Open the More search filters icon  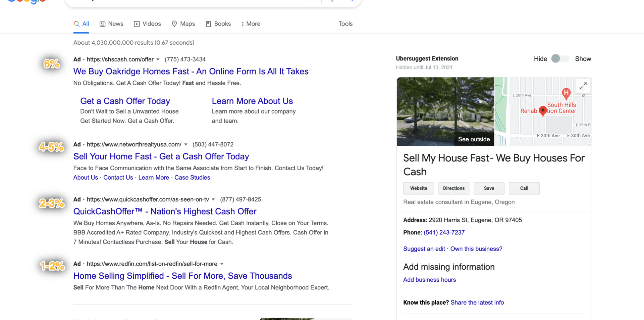(243, 24)
